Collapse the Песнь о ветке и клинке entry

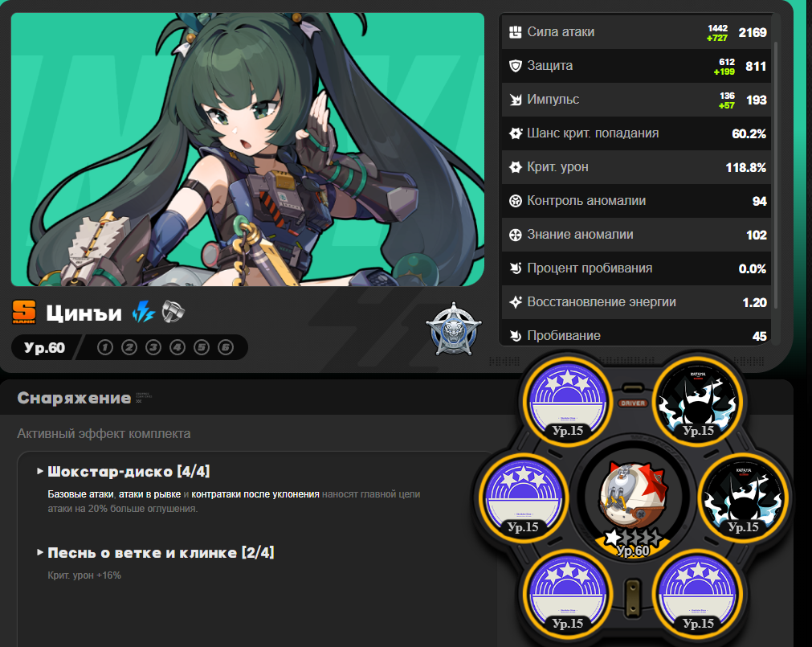tap(156, 553)
